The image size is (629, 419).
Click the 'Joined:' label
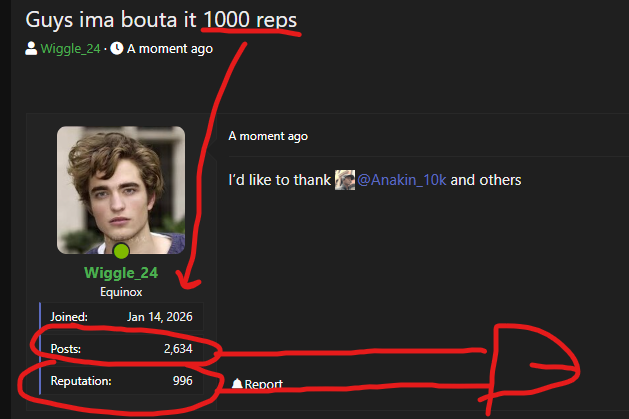(x=69, y=317)
